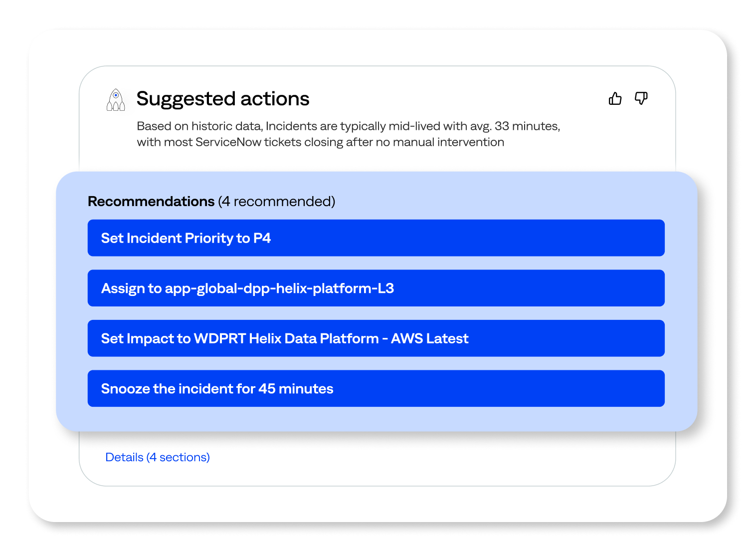This screenshot has height=552, width=756.
Task: Expand the Details sections disclosure
Action: tap(158, 457)
